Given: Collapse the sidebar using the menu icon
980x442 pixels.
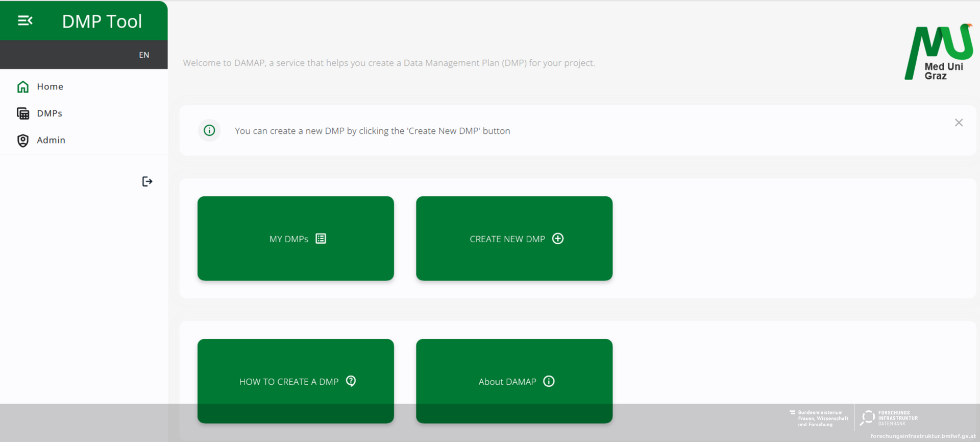Looking at the screenshot, I should [25, 20].
